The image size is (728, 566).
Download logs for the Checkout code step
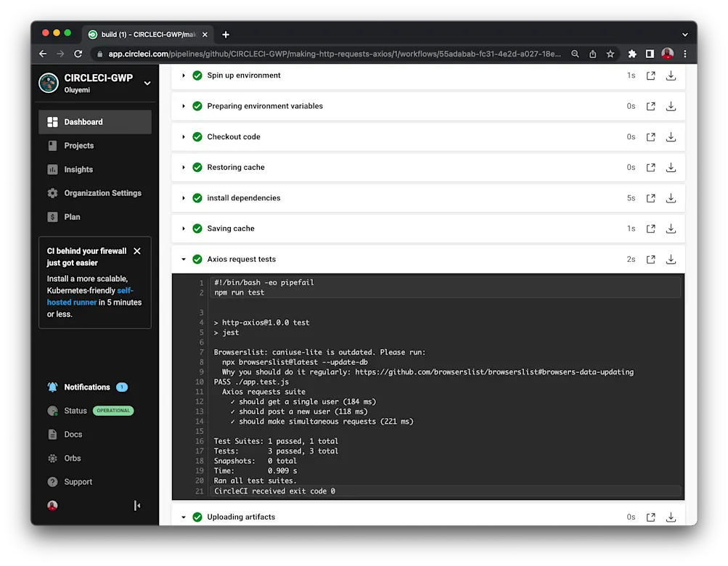point(669,136)
